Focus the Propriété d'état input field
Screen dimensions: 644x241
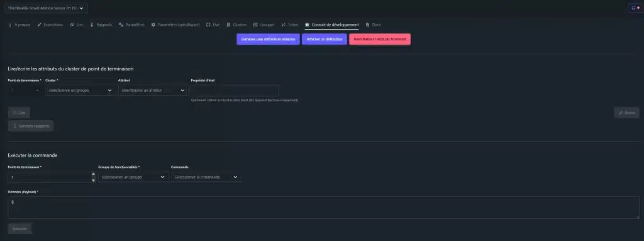[235, 90]
